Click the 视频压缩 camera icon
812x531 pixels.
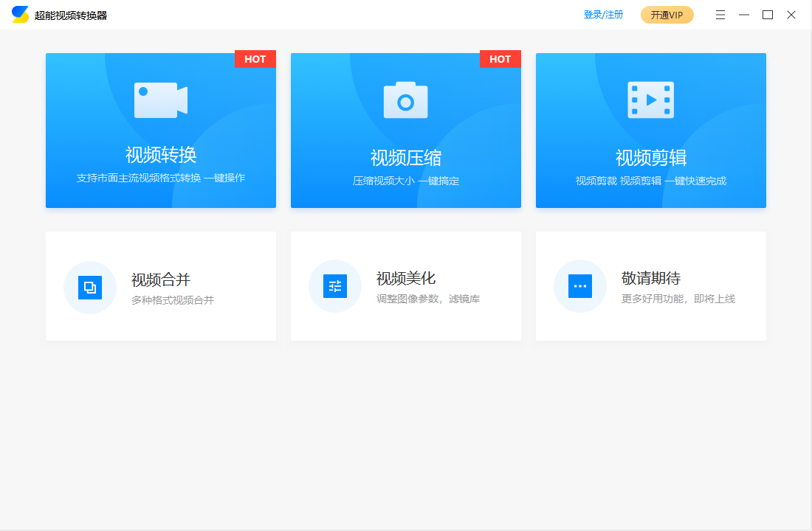pyautogui.click(x=405, y=98)
